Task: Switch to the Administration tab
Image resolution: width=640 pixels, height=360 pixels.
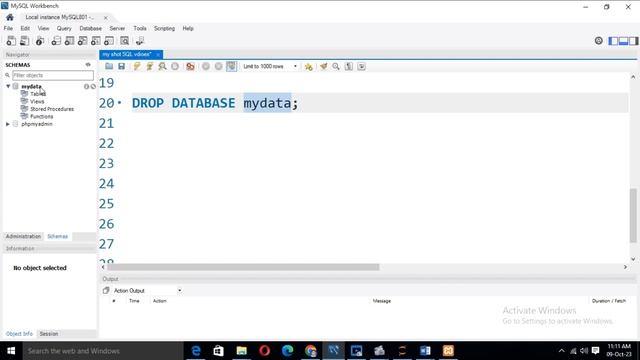Action: (23, 236)
